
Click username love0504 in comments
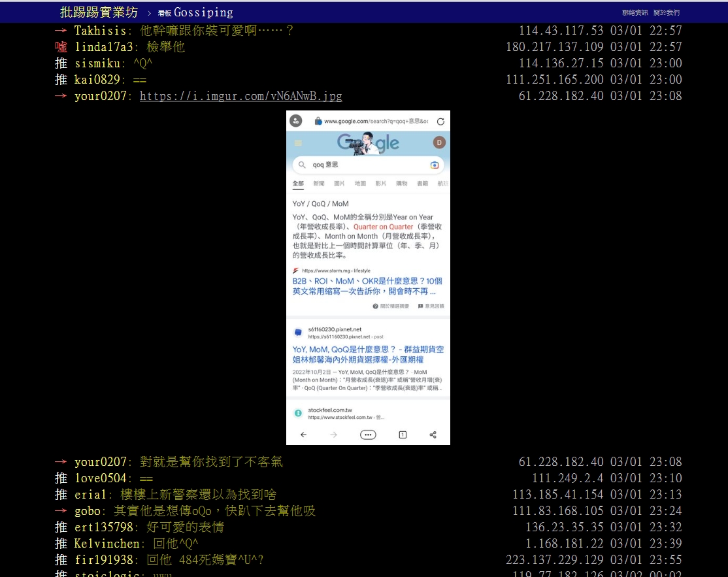point(100,478)
